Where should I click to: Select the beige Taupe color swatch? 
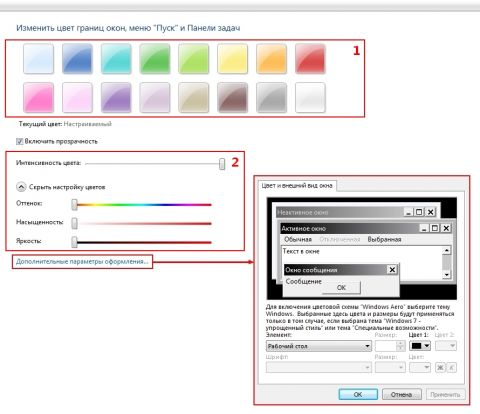pyautogui.click(x=194, y=98)
